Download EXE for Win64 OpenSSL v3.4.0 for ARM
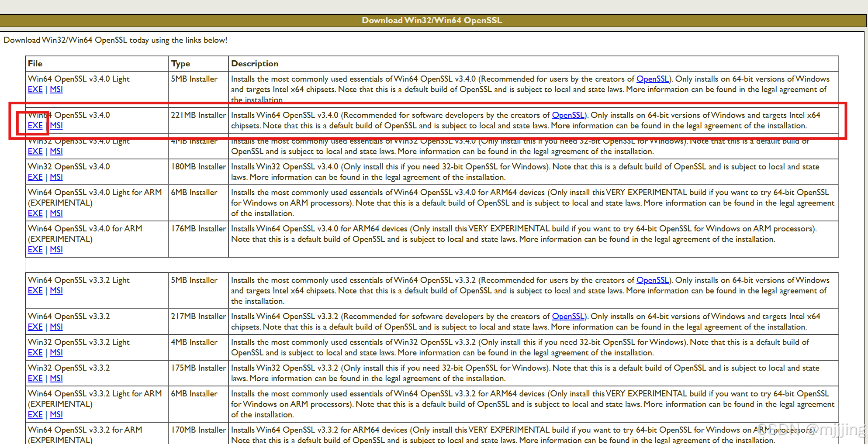 [x=35, y=250]
